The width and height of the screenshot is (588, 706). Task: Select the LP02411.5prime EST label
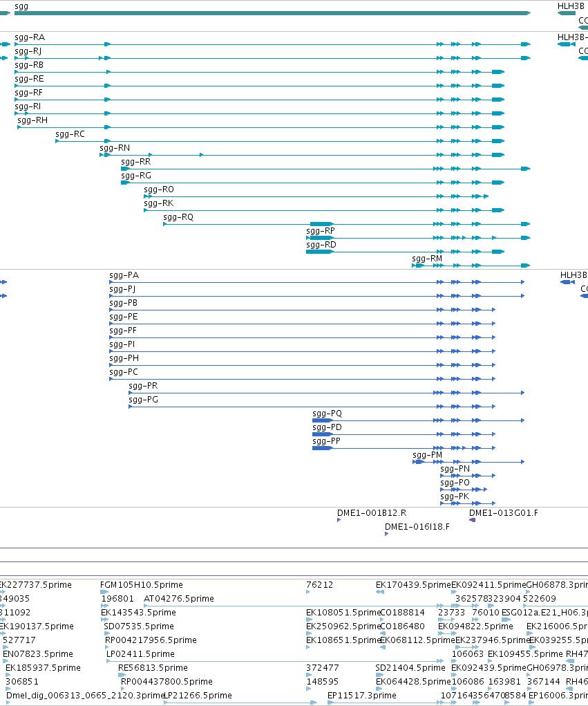coord(141,654)
